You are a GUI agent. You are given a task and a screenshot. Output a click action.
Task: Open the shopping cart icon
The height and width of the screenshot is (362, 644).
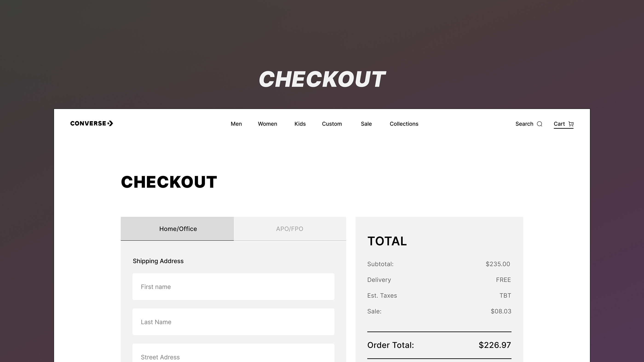point(571,124)
